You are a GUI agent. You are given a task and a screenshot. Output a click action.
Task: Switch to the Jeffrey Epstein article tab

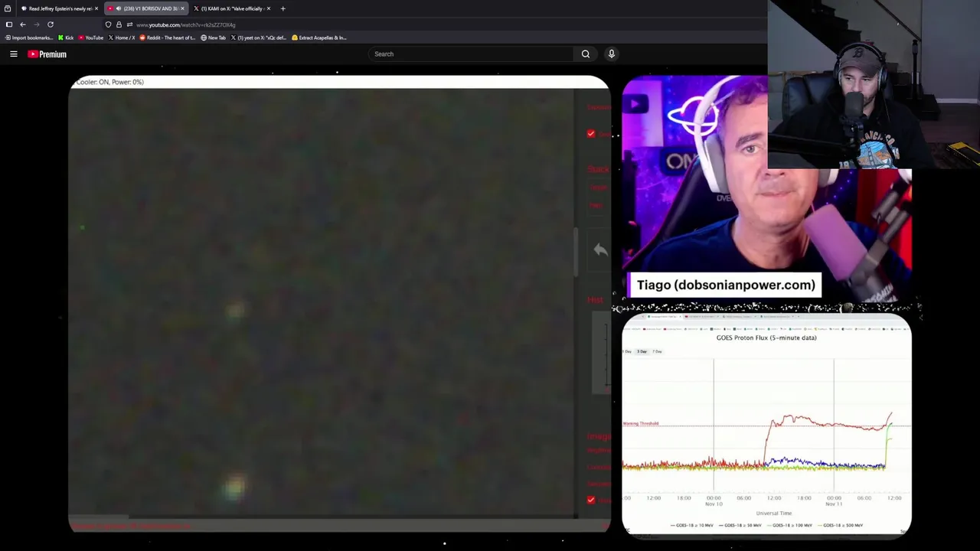[60, 8]
